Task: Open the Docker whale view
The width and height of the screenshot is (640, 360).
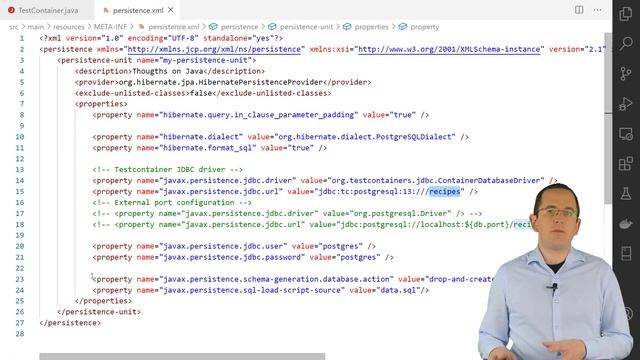Action: pyautogui.click(x=626, y=224)
